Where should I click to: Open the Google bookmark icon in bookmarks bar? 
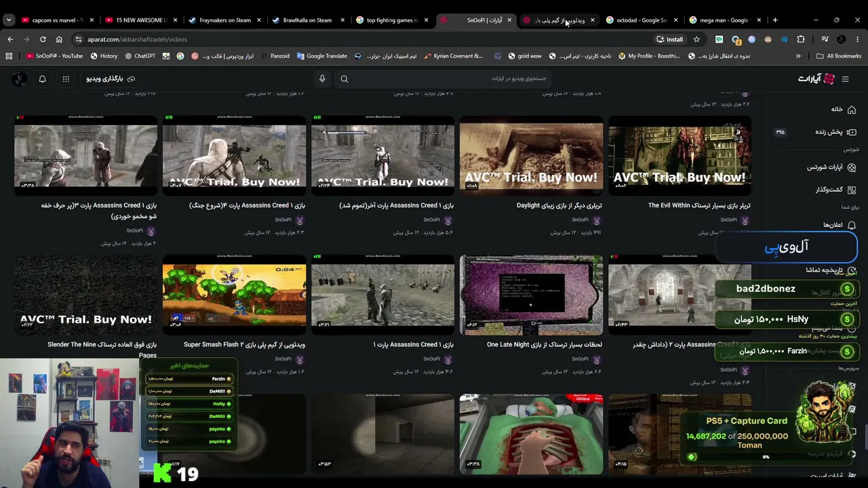[x=180, y=56]
